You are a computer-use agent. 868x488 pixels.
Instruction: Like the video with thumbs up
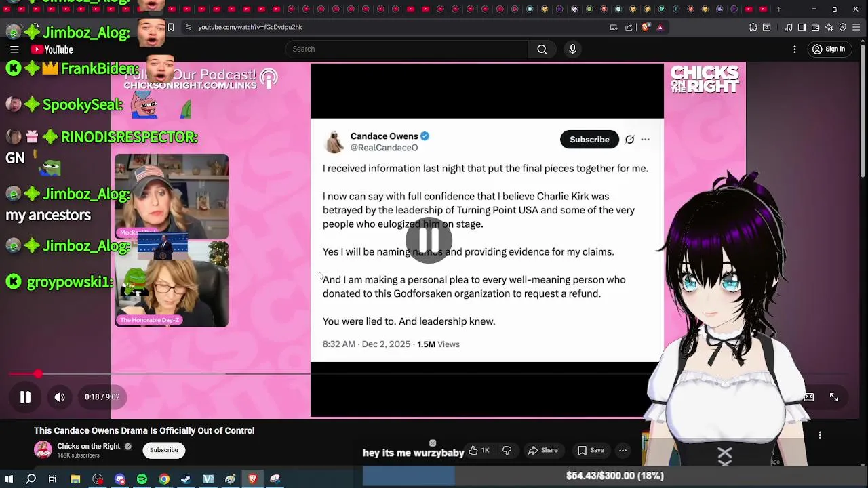pos(479,450)
